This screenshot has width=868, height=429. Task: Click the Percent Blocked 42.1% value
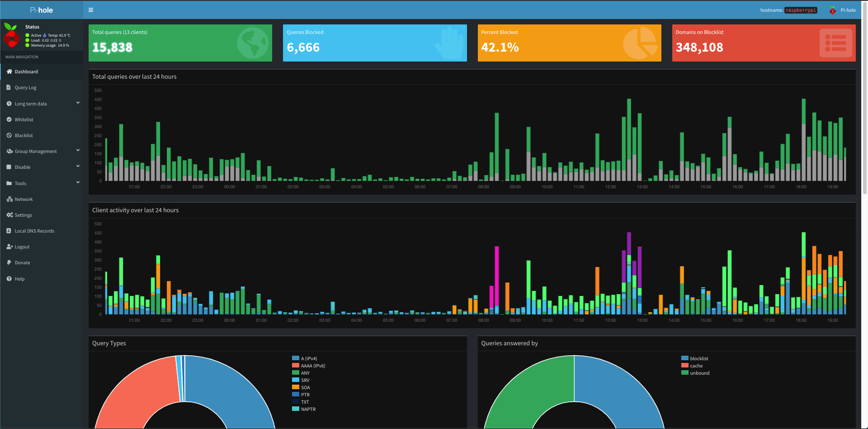click(x=500, y=48)
